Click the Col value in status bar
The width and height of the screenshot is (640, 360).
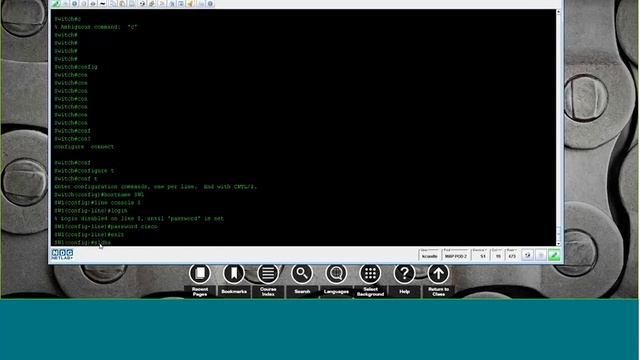[x=498, y=255]
